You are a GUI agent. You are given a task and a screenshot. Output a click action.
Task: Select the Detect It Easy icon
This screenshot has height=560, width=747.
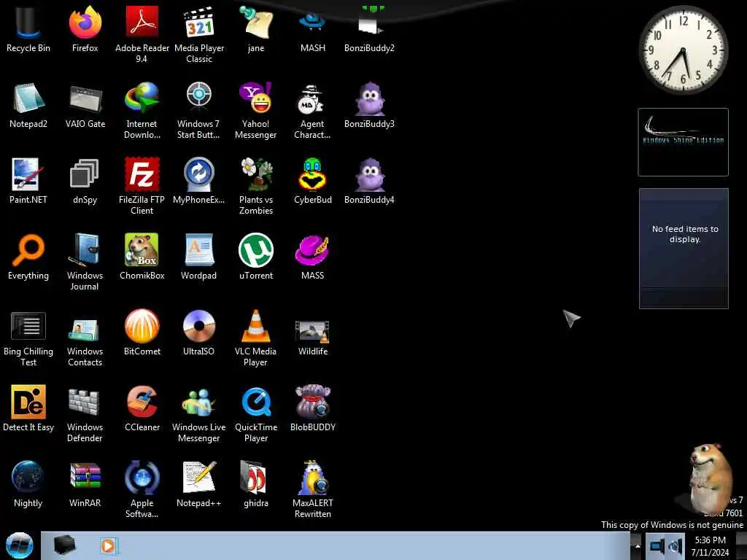(28, 408)
